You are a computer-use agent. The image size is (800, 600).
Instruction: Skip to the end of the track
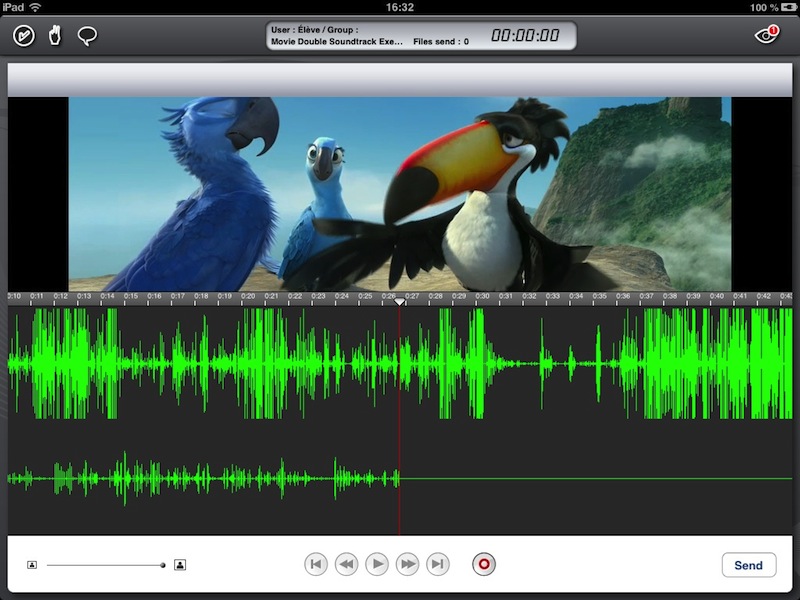(438, 564)
